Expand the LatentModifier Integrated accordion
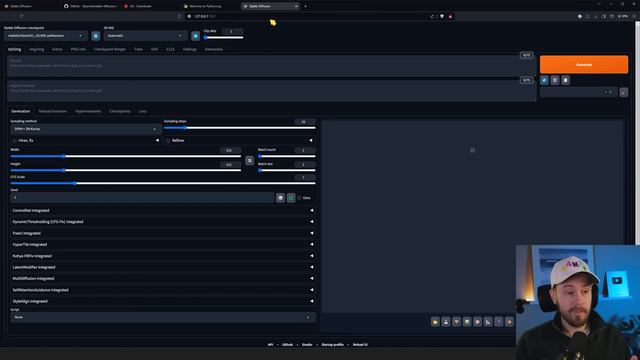 coord(163,267)
